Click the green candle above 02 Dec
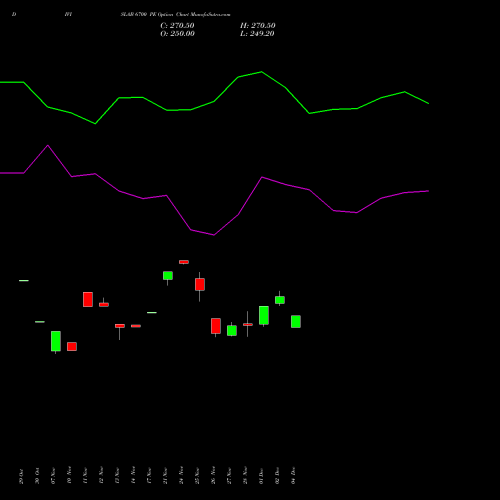The height and width of the screenshot is (500, 500). (x=280, y=300)
